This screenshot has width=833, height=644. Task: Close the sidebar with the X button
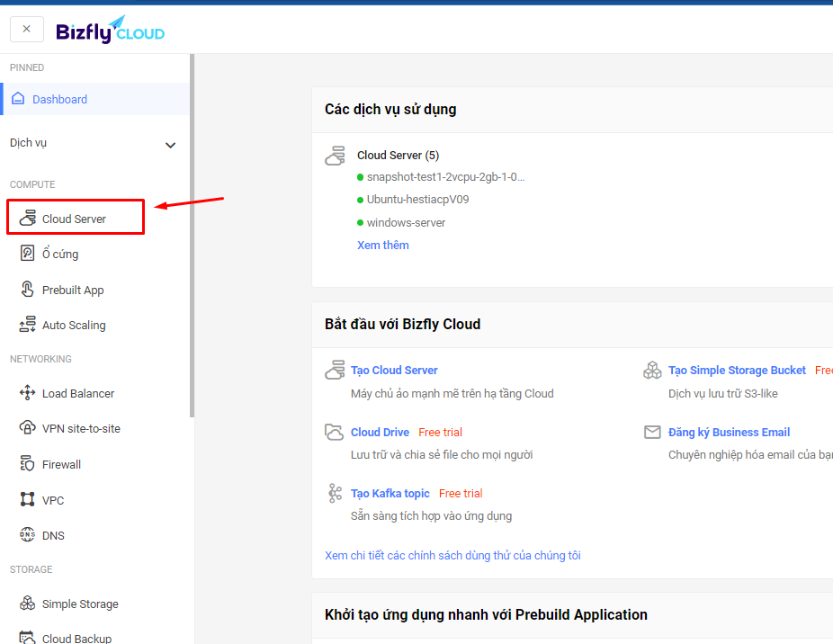tap(27, 29)
